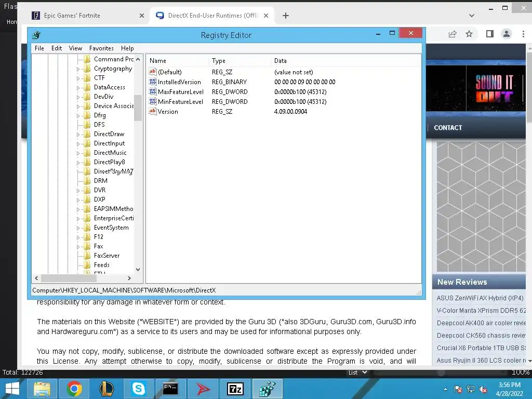The height and width of the screenshot is (399, 532).
Task: Open the Deepcool AK400 air cooler review
Action: [x=481, y=323]
